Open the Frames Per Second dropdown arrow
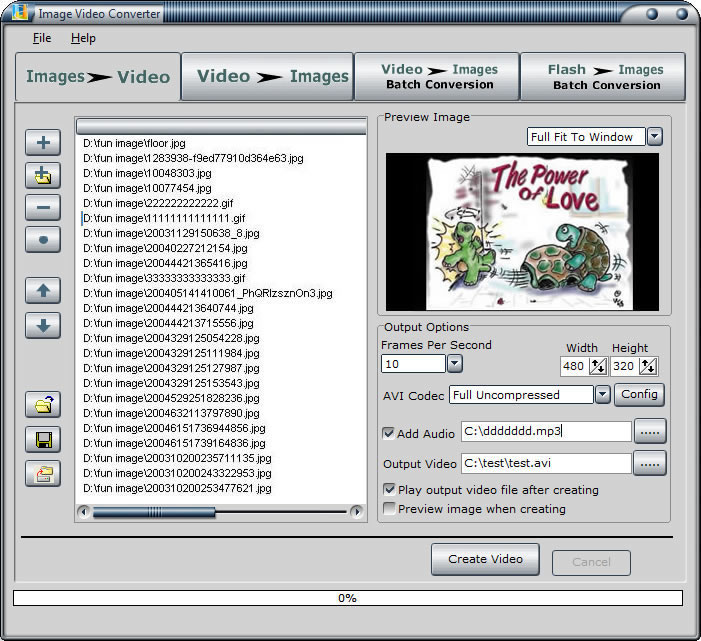Viewport: 701px width, 641px height. point(455,363)
